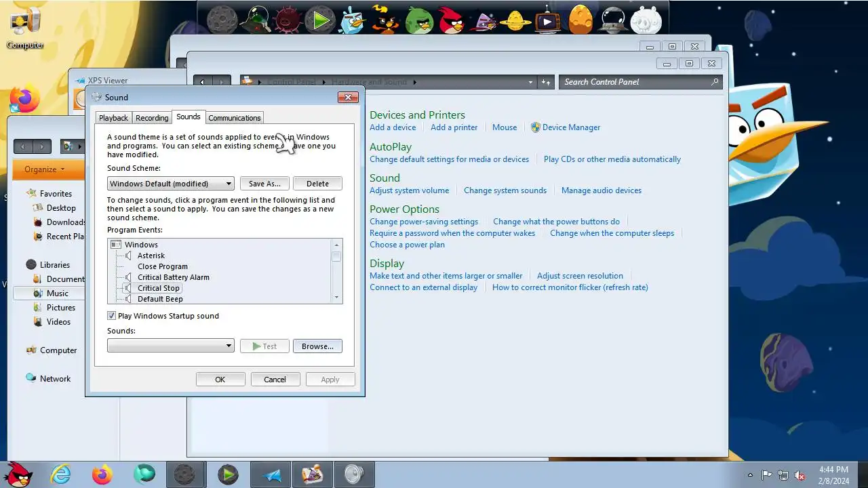Select Close Program event
Image resolution: width=868 pixels, height=488 pixels.
[x=163, y=266]
